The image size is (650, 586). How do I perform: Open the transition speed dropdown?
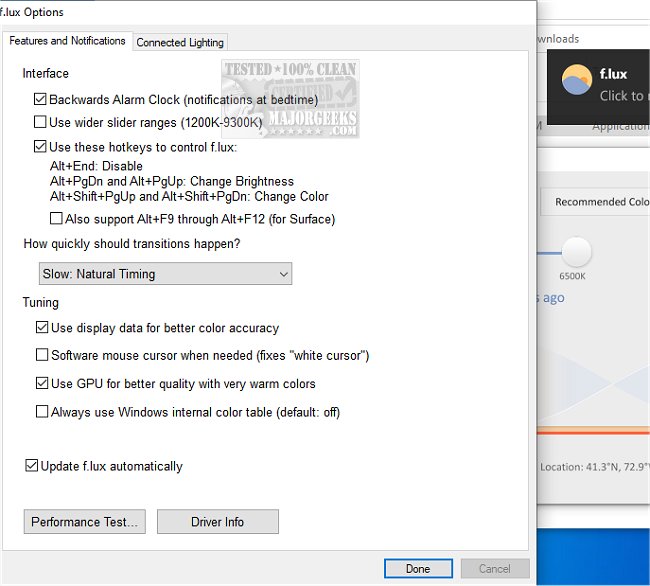click(x=165, y=274)
